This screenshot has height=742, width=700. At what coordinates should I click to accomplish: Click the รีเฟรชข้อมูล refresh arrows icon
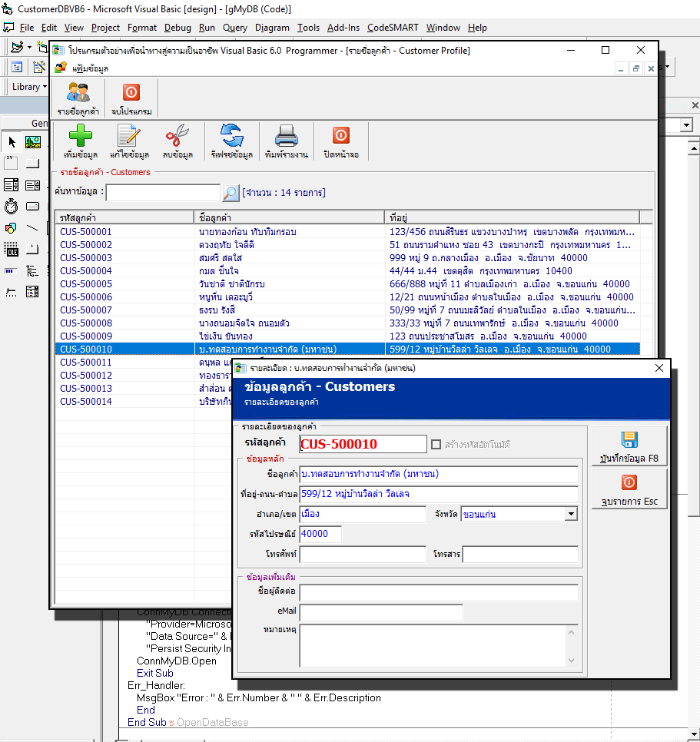[231, 136]
